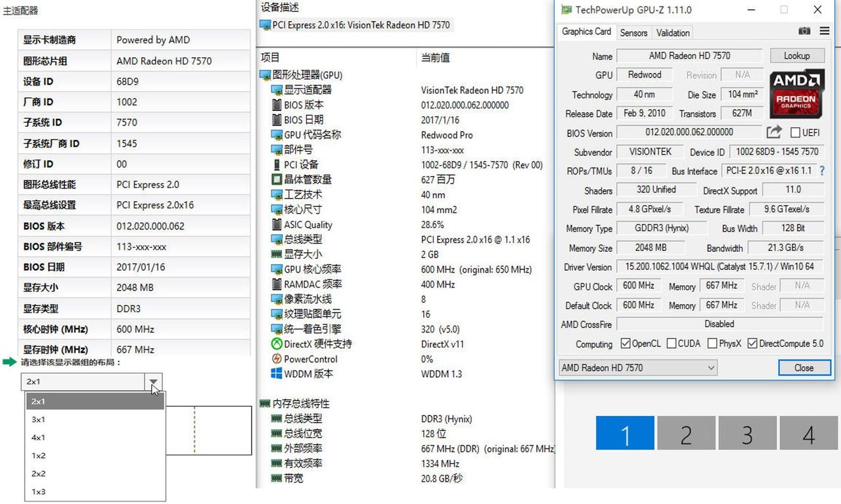
Task: Click the Driver Version field in GPU-Z
Action: pyautogui.click(x=720, y=267)
